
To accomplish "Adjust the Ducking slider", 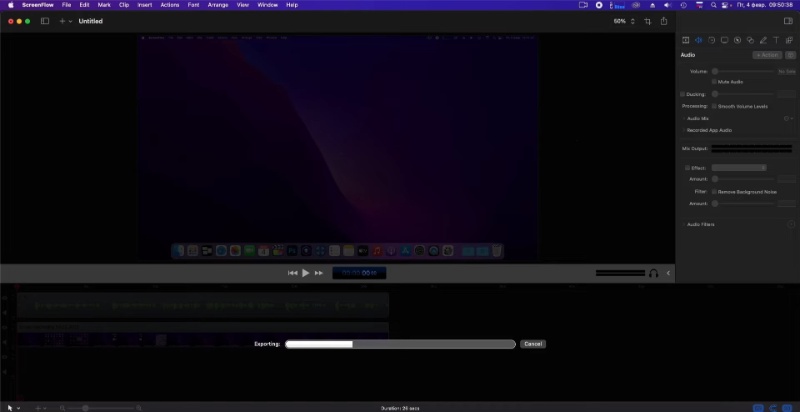I will [x=743, y=94].
